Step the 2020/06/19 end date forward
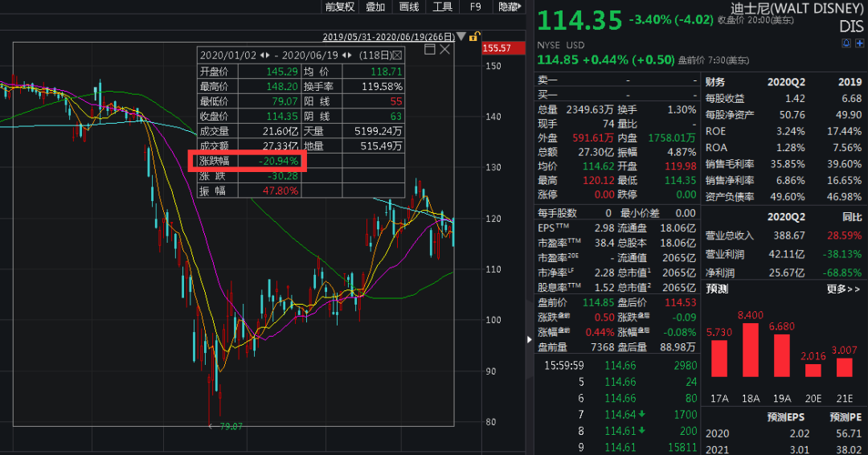This screenshot has height=455, width=868. pyautogui.click(x=350, y=55)
